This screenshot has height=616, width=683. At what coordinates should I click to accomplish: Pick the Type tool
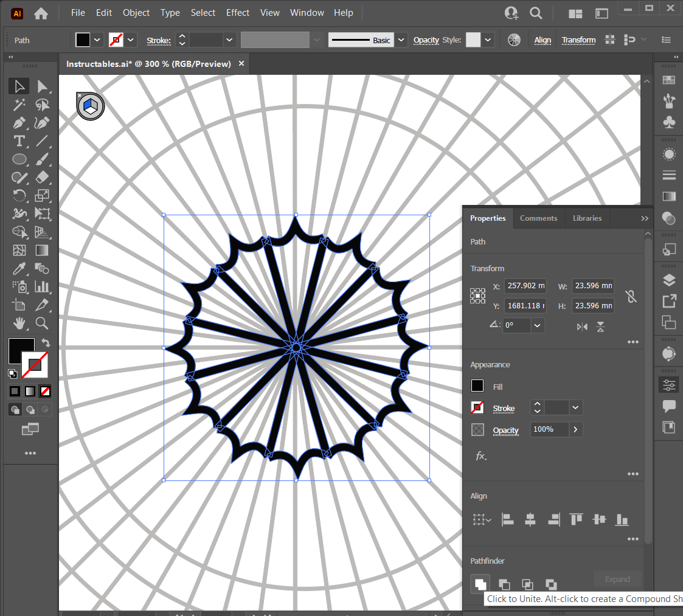pos(19,141)
